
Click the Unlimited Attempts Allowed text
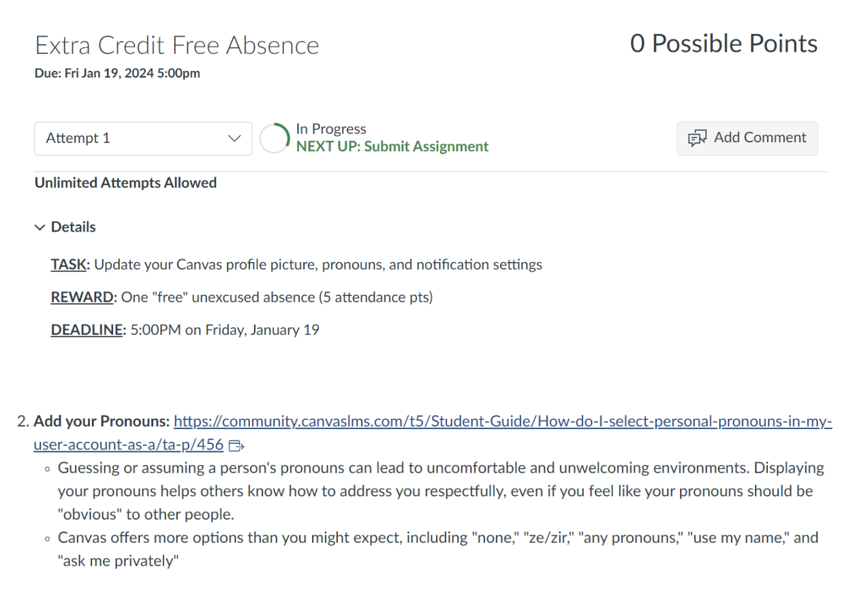click(125, 182)
